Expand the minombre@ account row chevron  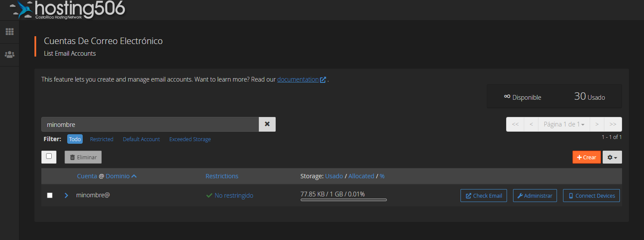coord(66,196)
